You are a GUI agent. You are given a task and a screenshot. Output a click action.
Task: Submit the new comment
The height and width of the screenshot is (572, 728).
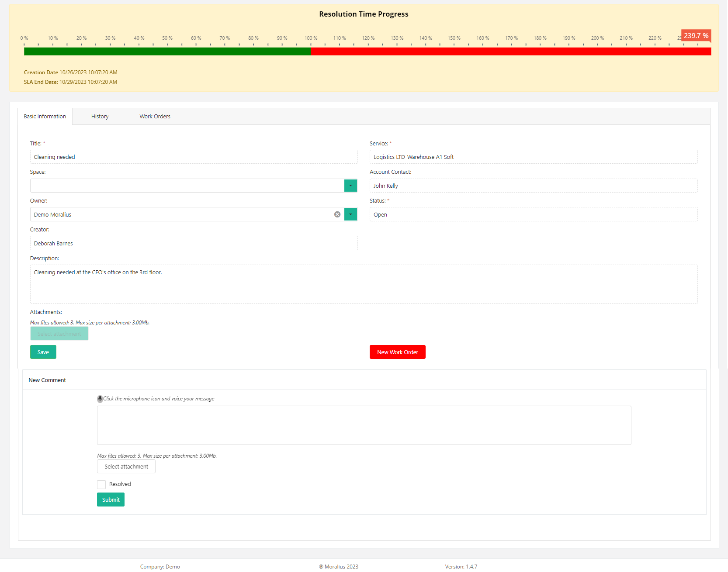tap(111, 500)
